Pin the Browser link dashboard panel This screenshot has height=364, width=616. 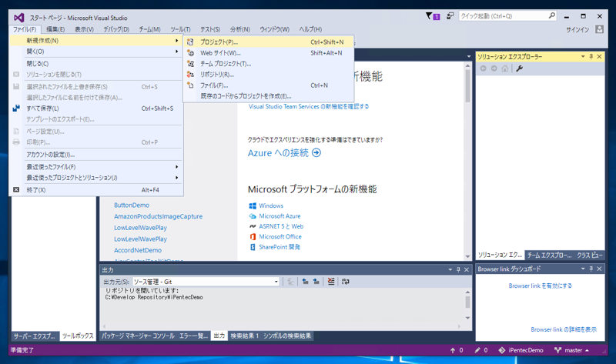pos(591,269)
